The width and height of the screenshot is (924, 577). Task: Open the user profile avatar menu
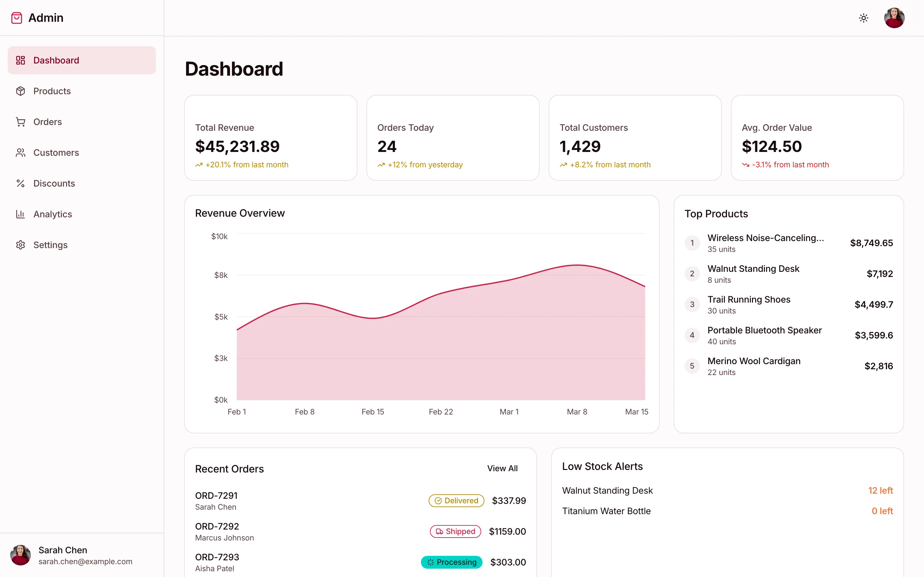[894, 18]
